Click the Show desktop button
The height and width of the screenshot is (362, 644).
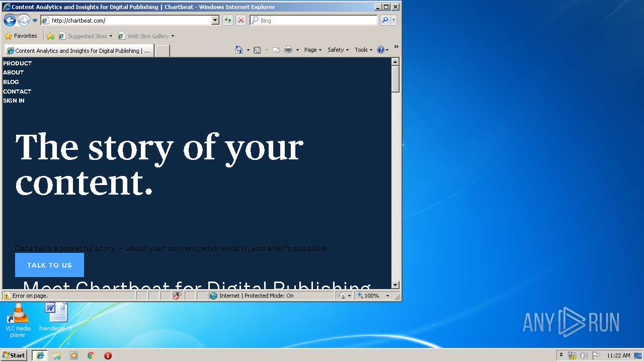click(639, 355)
